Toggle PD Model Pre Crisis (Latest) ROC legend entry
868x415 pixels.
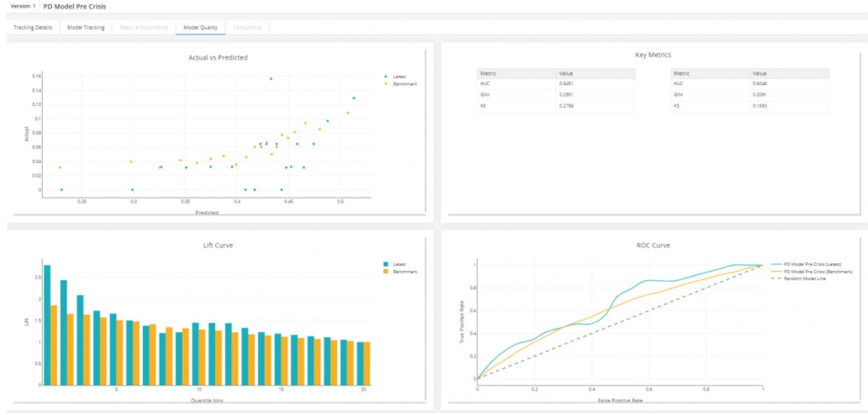tap(815, 264)
